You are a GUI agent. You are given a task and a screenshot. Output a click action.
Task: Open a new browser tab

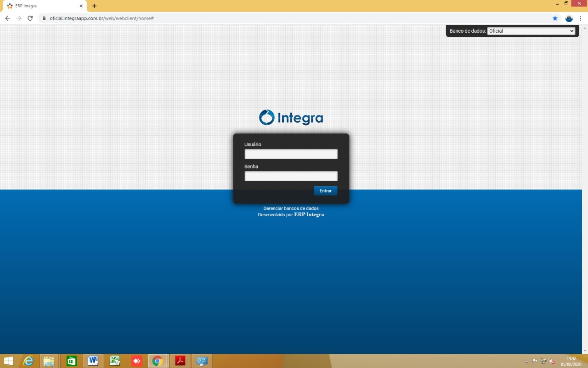click(95, 6)
